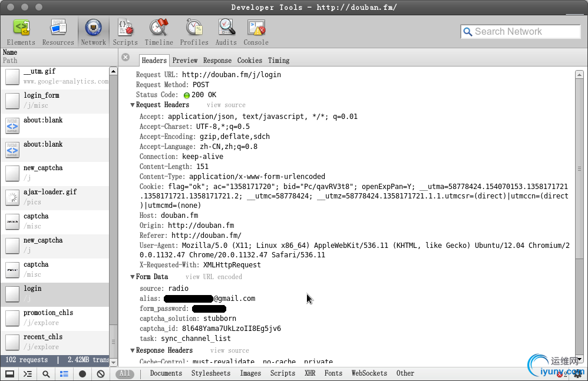Click the captcha_solution value stubborn
Image resolution: width=588 pixels, height=381 pixels.
[220, 319]
